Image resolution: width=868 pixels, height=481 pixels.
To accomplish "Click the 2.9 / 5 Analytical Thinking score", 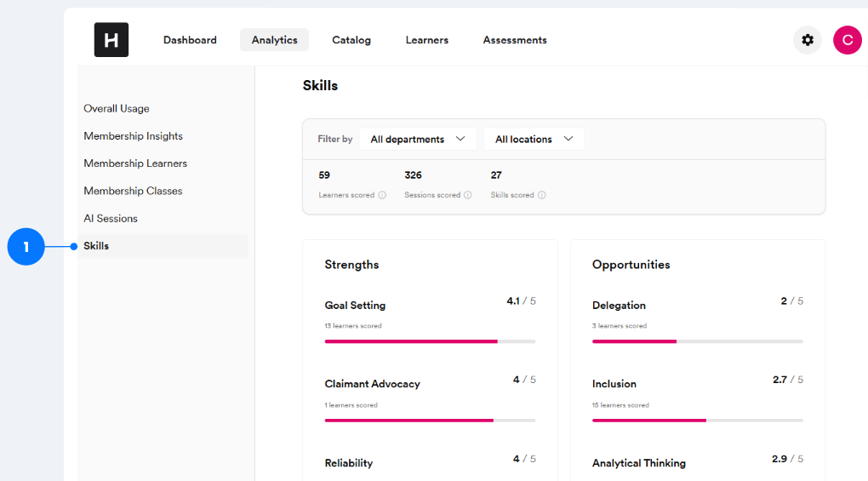I will 787,459.
